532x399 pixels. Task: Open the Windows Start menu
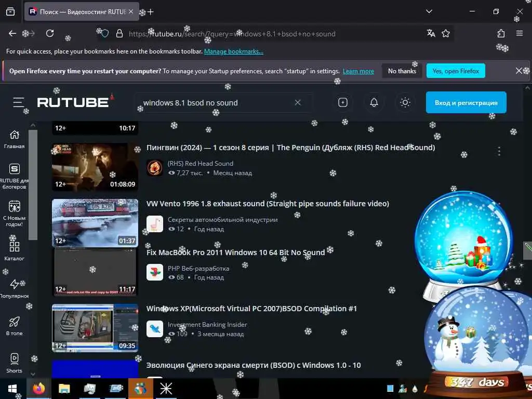pyautogui.click(x=12, y=389)
